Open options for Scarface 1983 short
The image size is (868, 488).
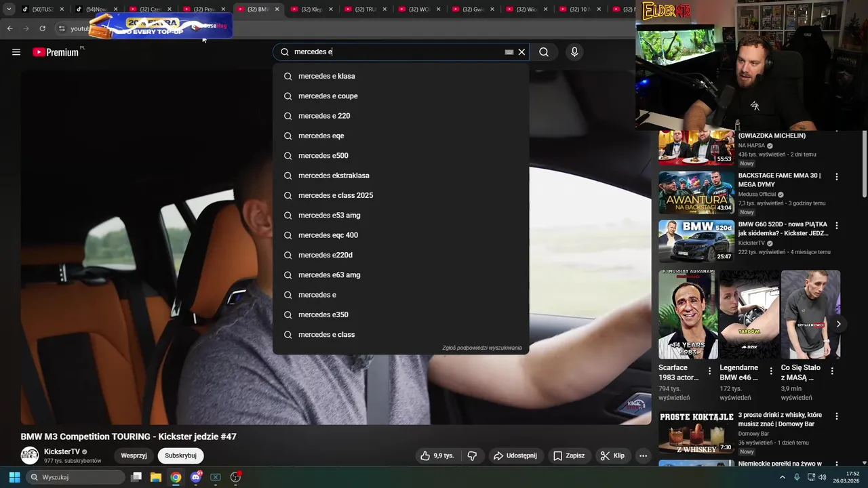[710, 371]
